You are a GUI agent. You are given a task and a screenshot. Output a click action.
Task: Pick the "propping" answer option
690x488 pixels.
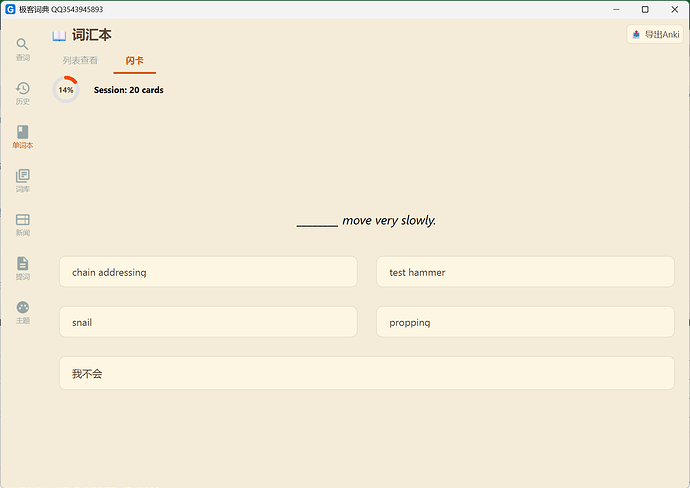(x=525, y=322)
